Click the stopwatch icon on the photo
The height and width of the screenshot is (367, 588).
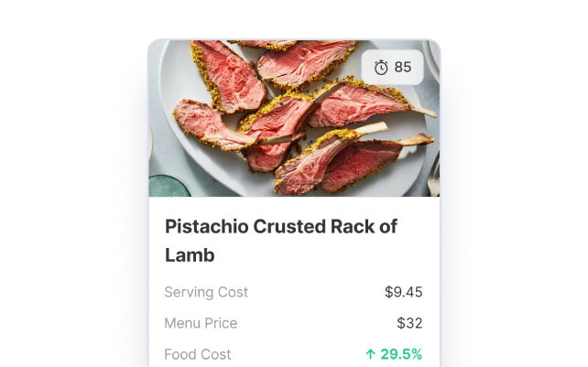pyautogui.click(x=381, y=68)
